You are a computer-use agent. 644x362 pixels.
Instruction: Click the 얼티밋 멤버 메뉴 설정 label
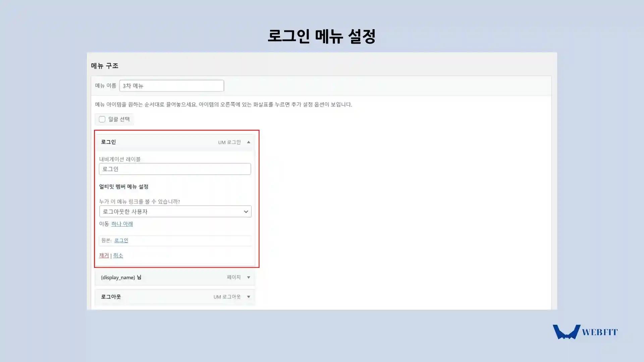(124, 187)
